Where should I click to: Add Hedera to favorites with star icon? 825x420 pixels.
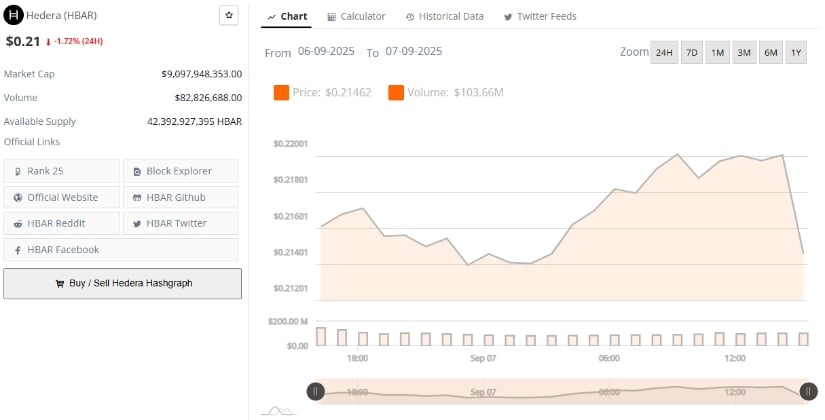(229, 15)
